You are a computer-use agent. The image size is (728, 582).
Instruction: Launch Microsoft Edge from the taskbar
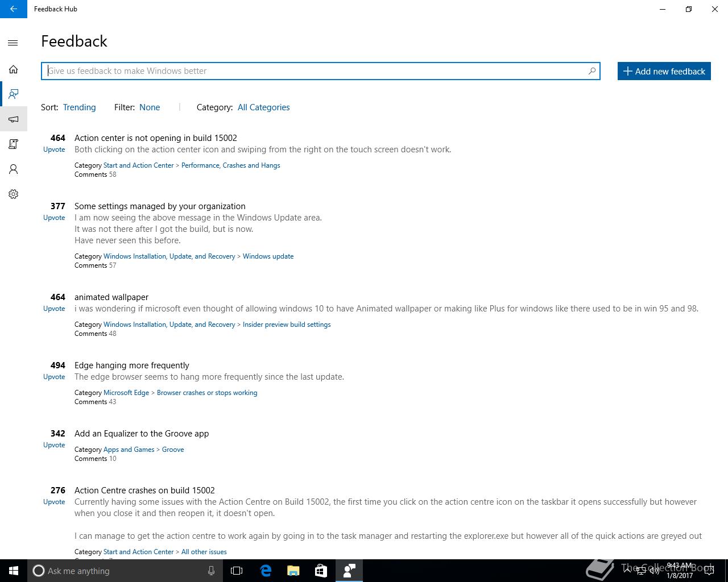(266, 571)
